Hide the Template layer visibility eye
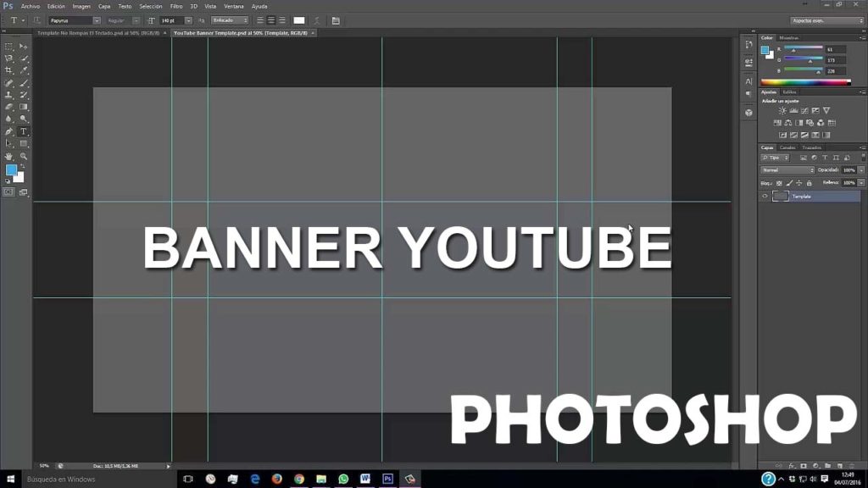 pyautogui.click(x=765, y=197)
